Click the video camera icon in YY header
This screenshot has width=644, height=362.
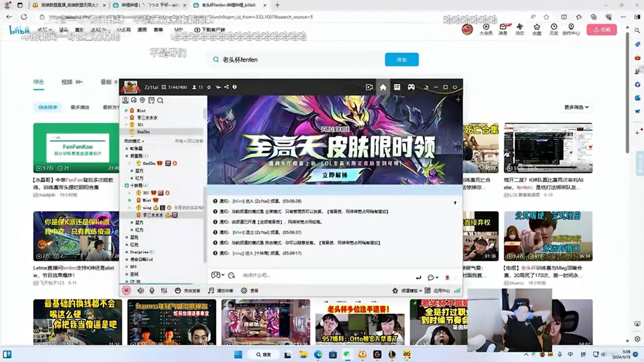pyautogui.click(x=369, y=87)
